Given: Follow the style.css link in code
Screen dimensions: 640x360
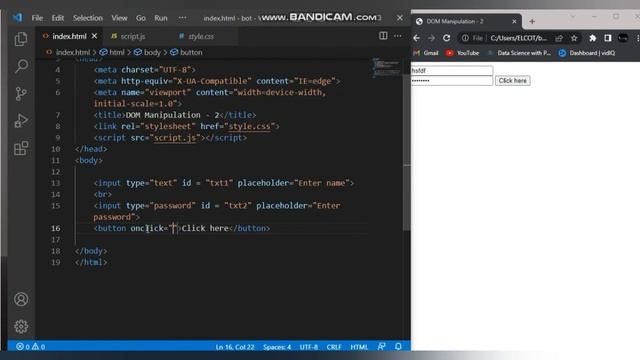Looking at the screenshot, I should click(249, 127).
